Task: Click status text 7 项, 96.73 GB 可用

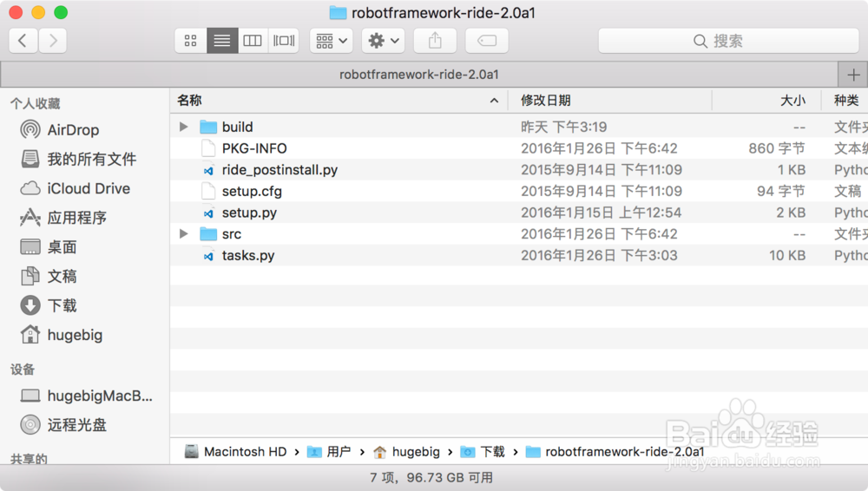Action: pos(431,477)
